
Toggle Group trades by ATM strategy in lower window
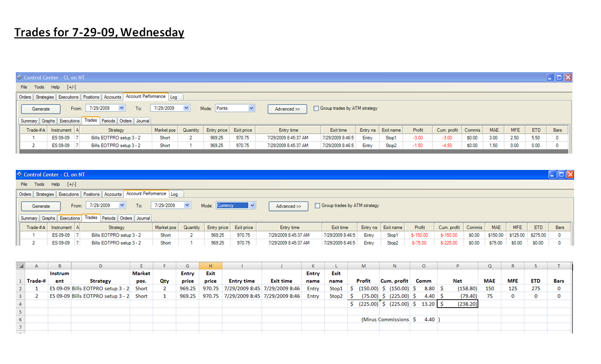tap(318, 206)
